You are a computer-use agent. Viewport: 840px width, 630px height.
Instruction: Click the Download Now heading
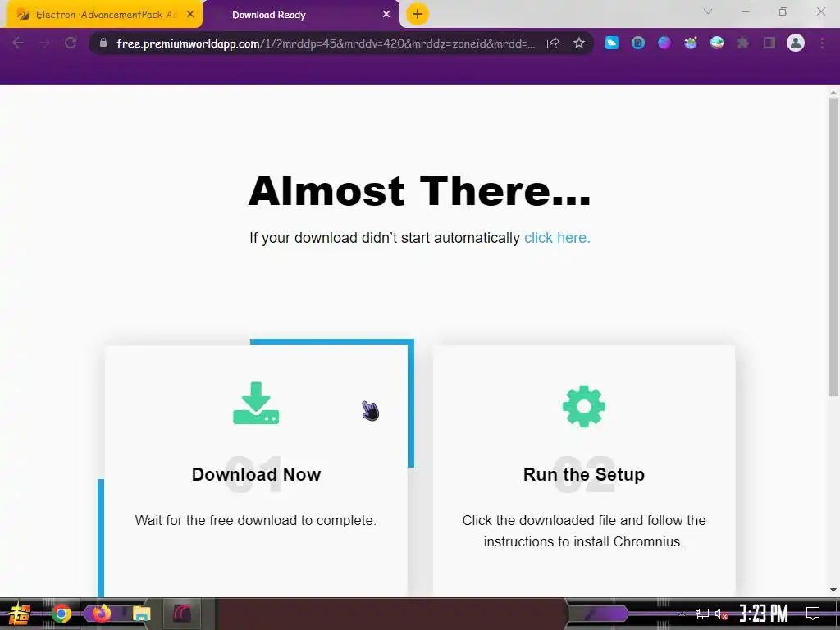coord(256,475)
